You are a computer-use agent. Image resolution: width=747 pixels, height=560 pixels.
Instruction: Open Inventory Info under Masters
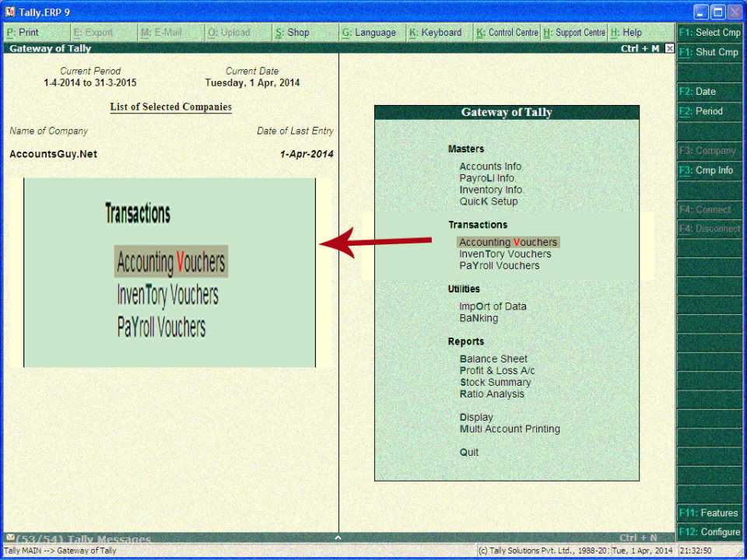point(490,189)
